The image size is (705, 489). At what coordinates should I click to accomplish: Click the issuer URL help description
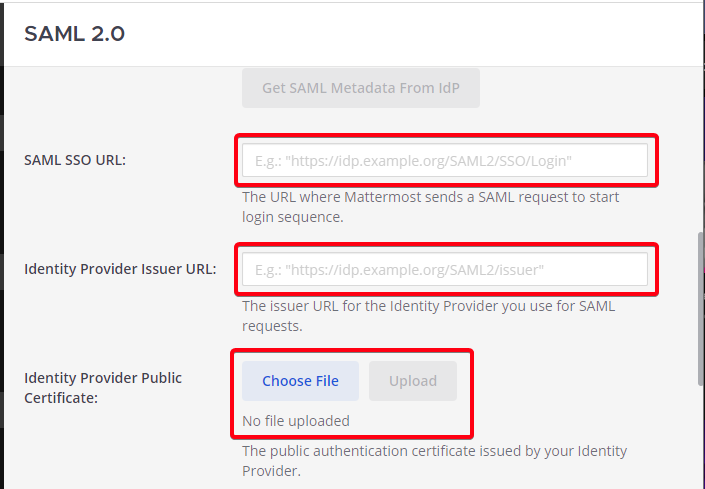coord(428,316)
